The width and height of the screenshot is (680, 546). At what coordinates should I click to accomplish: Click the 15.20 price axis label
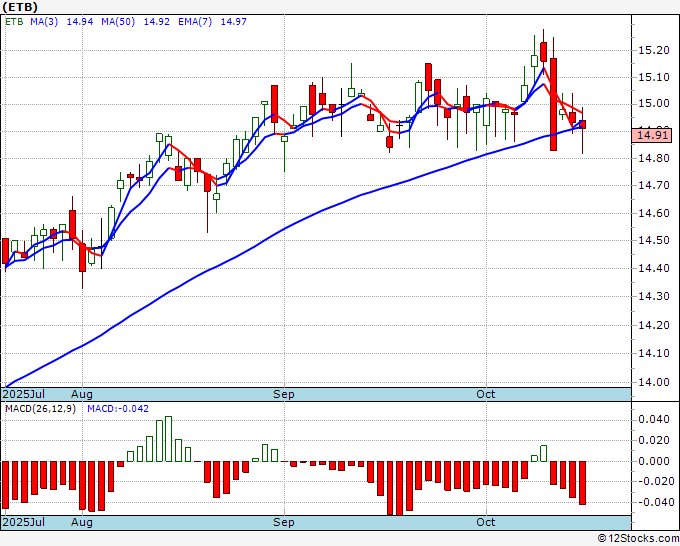654,51
